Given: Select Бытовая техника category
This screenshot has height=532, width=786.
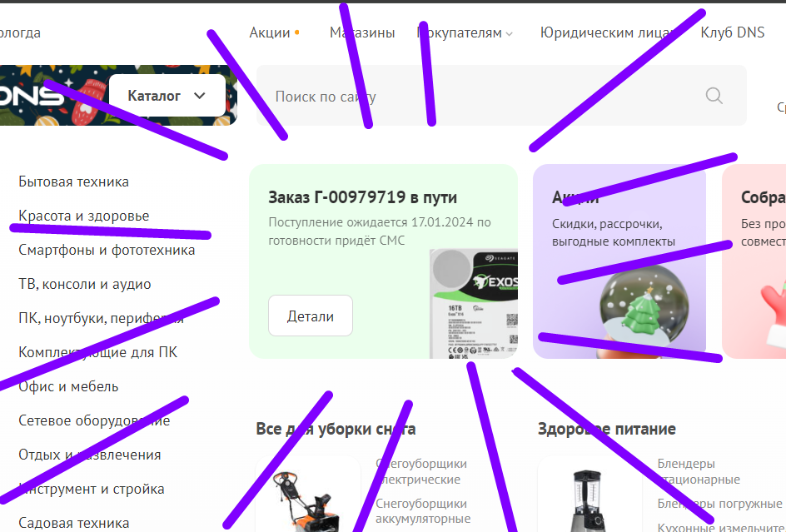Looking at the screenshot, I should click(73, 181).
